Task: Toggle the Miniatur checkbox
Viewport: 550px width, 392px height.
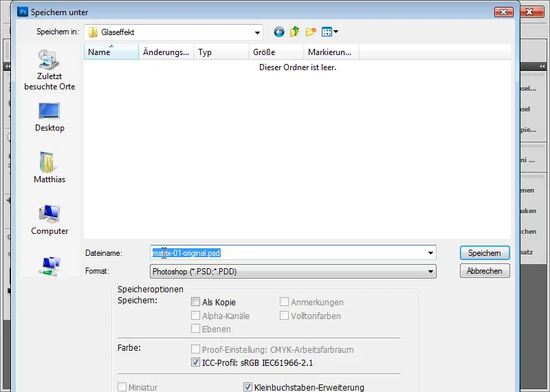Action: tap(122, 387)
